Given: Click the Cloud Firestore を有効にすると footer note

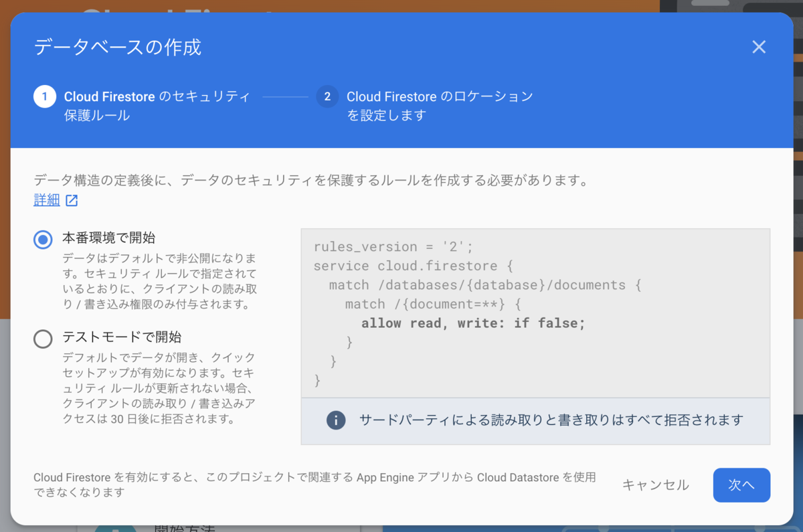Looking at the screenshot, I should coord(315,484).
